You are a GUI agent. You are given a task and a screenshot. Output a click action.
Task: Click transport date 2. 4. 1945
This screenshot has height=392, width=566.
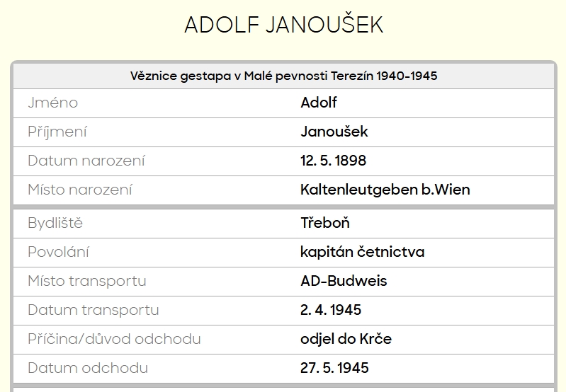click(x=331, y=310)
